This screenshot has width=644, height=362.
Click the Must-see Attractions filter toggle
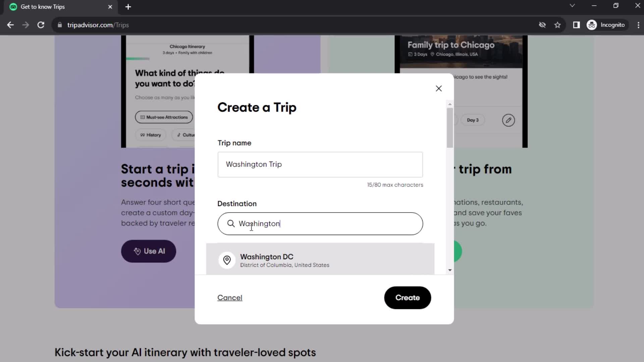(164, 117)
